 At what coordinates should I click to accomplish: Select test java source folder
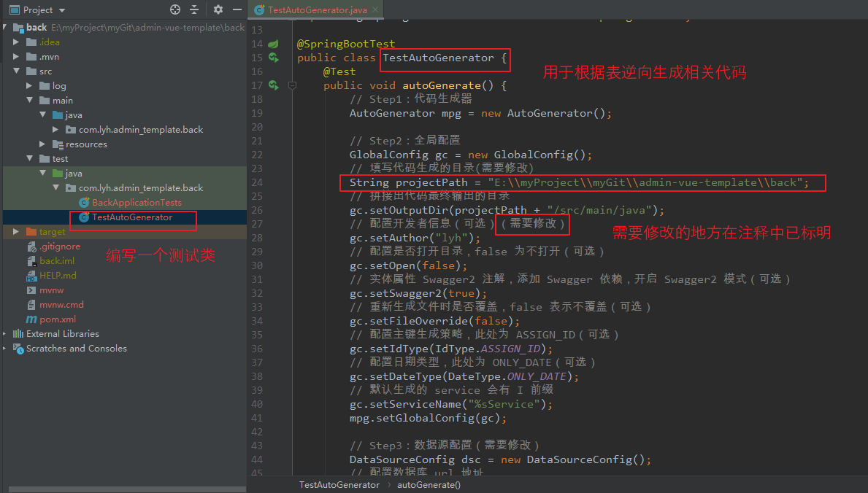(x=73, y=173)
